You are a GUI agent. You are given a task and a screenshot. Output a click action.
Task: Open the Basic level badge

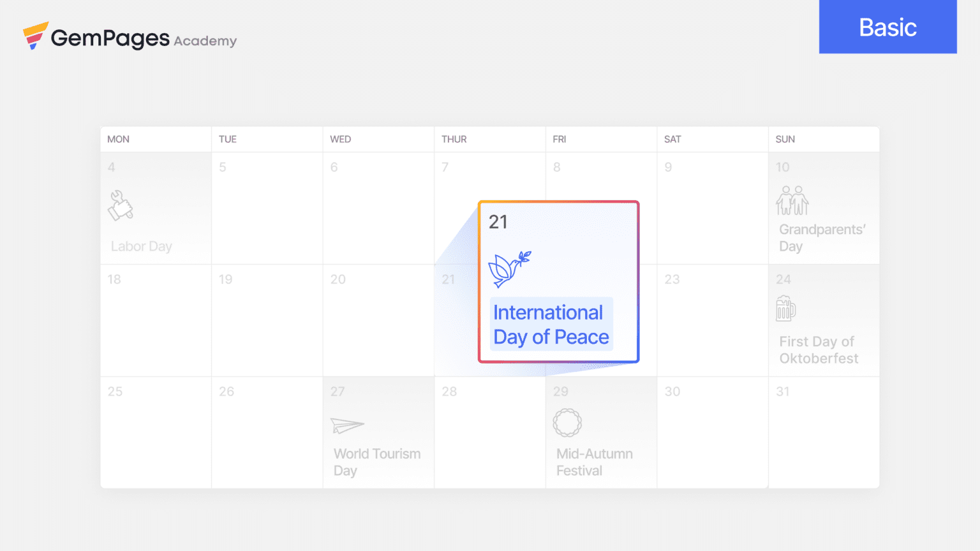[887, 27]
